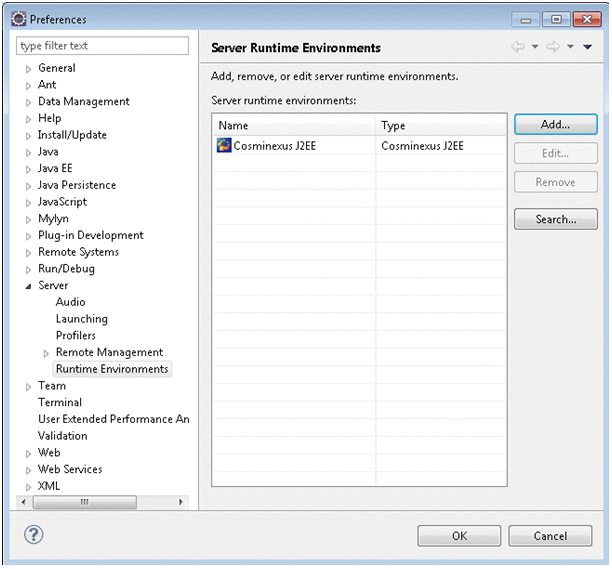Click the Add... button

tap(555, 124)
